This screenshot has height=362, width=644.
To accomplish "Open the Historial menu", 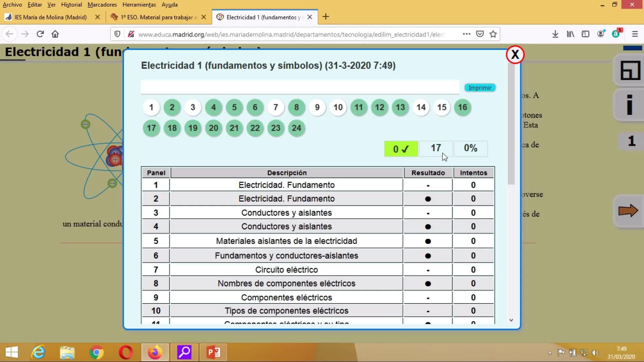I will 71,5.
